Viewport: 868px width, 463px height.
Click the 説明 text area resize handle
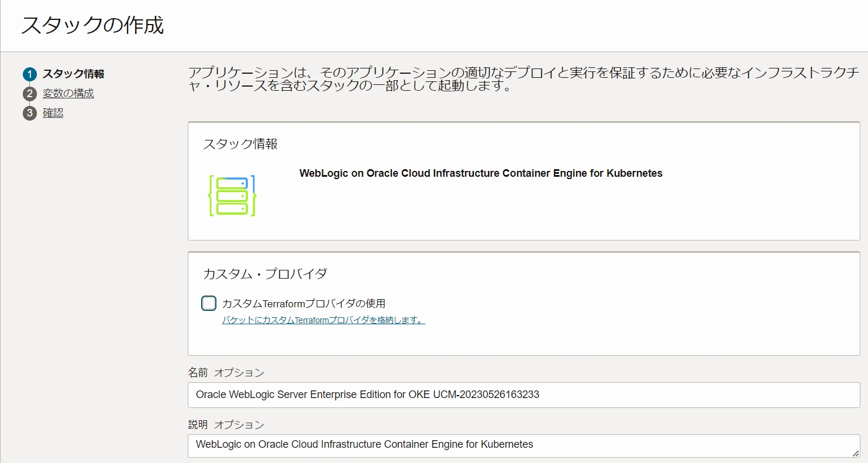[856, 453]
